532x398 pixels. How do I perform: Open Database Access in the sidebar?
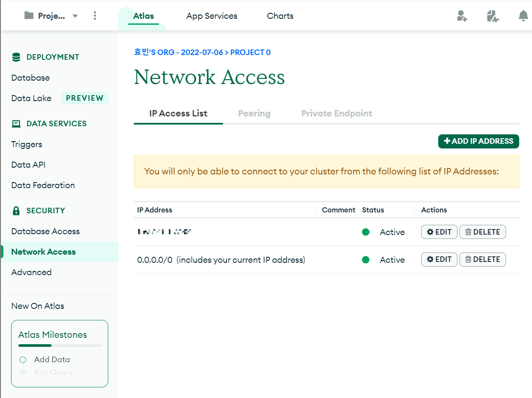pyautogui.click(x=45, y=231)
